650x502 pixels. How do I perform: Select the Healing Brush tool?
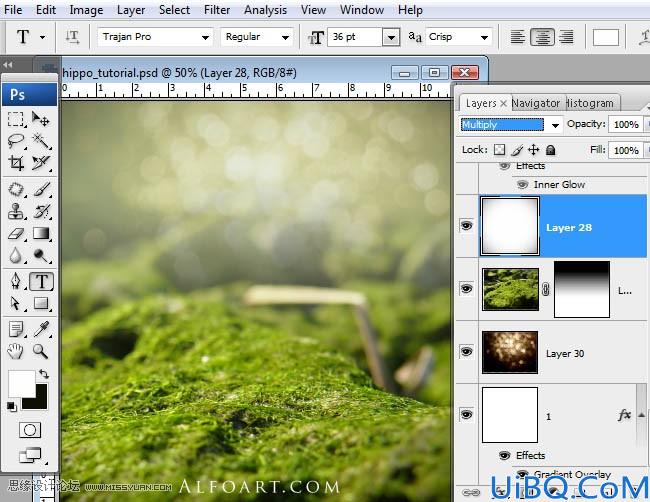coord(16,190)
